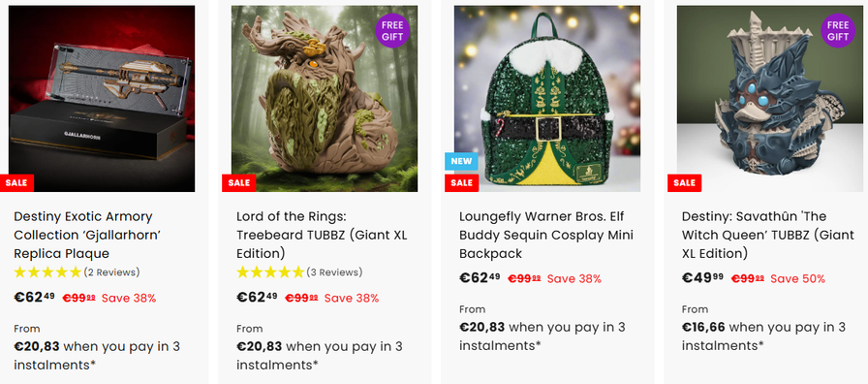868x384 pixels.
Task: Click the star rating under the Gjallarhorn plaque
Action: (48, 272)
